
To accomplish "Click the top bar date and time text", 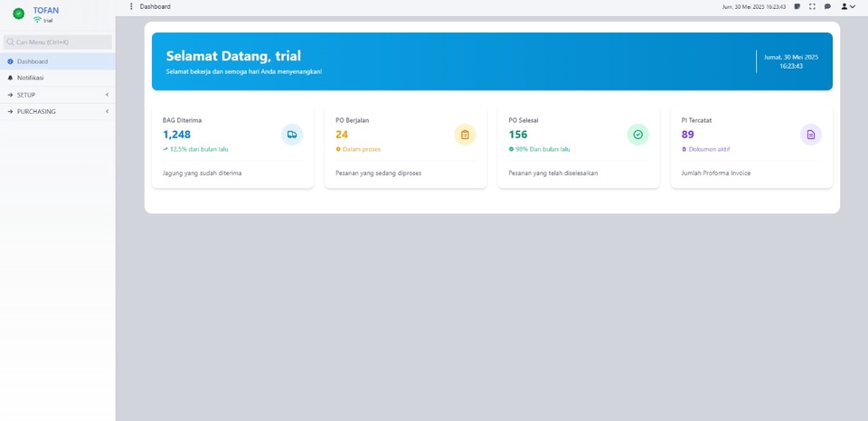I will 754,7.
